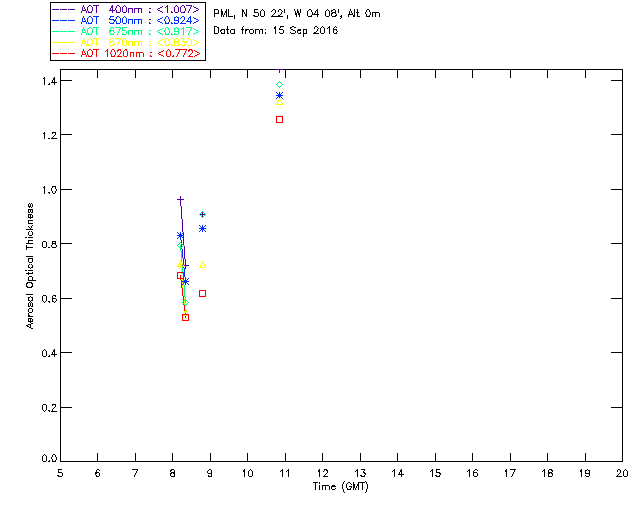Screen dimensions: 640x512
Task: Select the AOT 400nm legend entry
Action: pyautogui.click(x=127, y=9)
